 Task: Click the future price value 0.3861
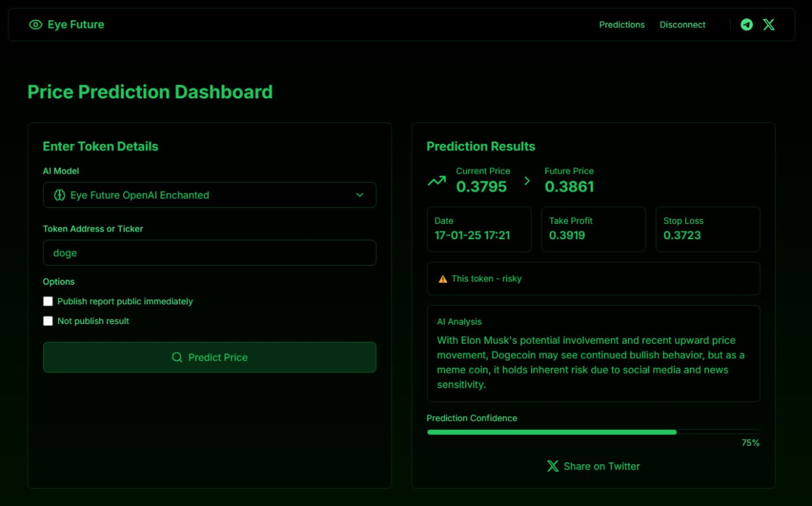(569, 186)
